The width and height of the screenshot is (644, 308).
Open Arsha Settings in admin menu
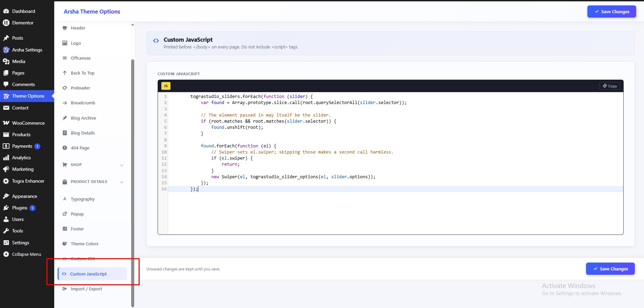(x=27, y=50)
